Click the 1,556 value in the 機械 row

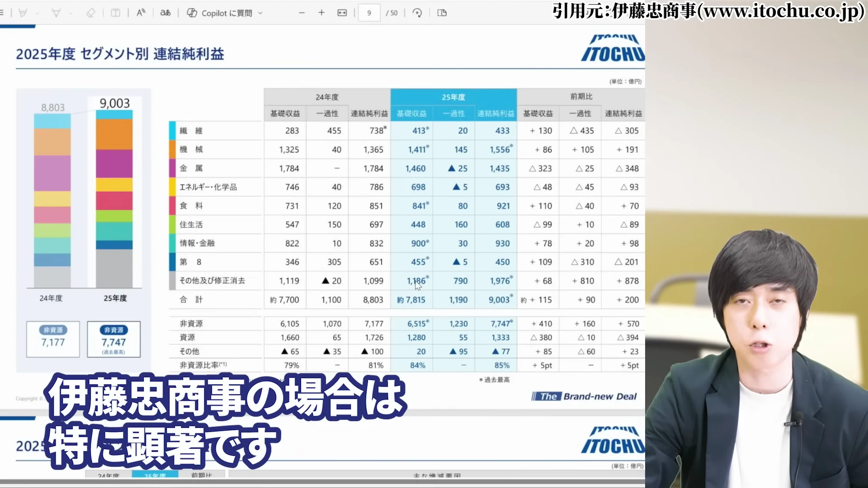pyautogui.click(x=501, y=149)
